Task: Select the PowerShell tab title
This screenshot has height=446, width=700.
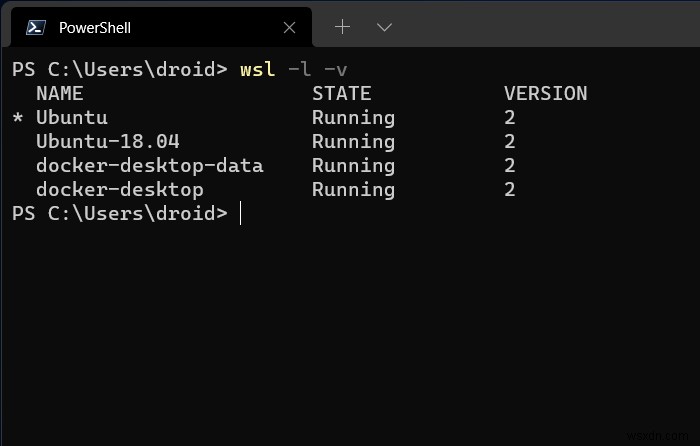Action: tap(95, 27)
